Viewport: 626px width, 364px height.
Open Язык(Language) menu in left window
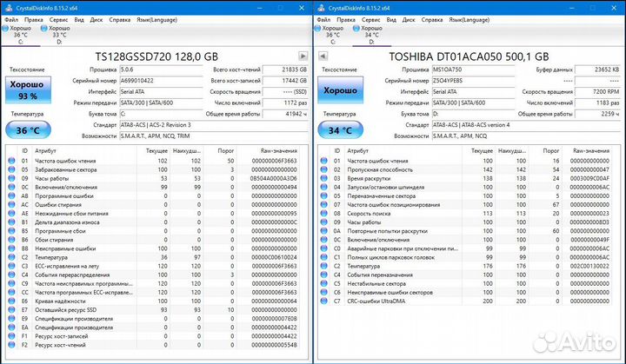(156, 20)
